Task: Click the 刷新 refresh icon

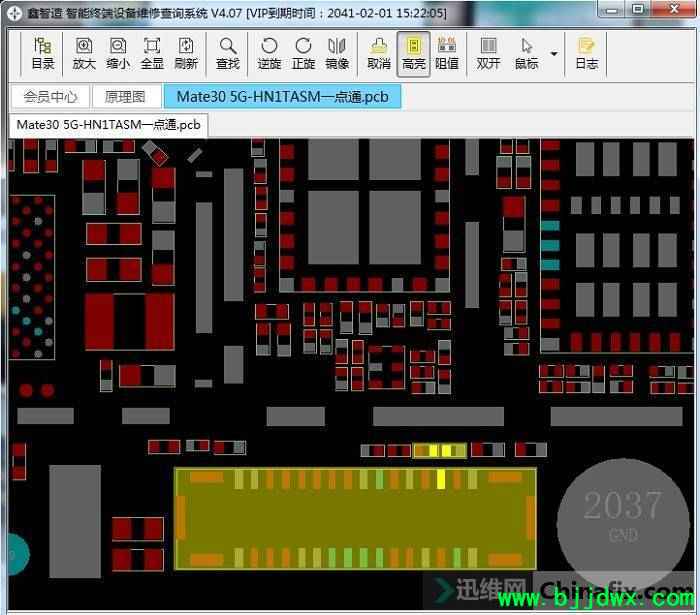Action: point(186,54)
